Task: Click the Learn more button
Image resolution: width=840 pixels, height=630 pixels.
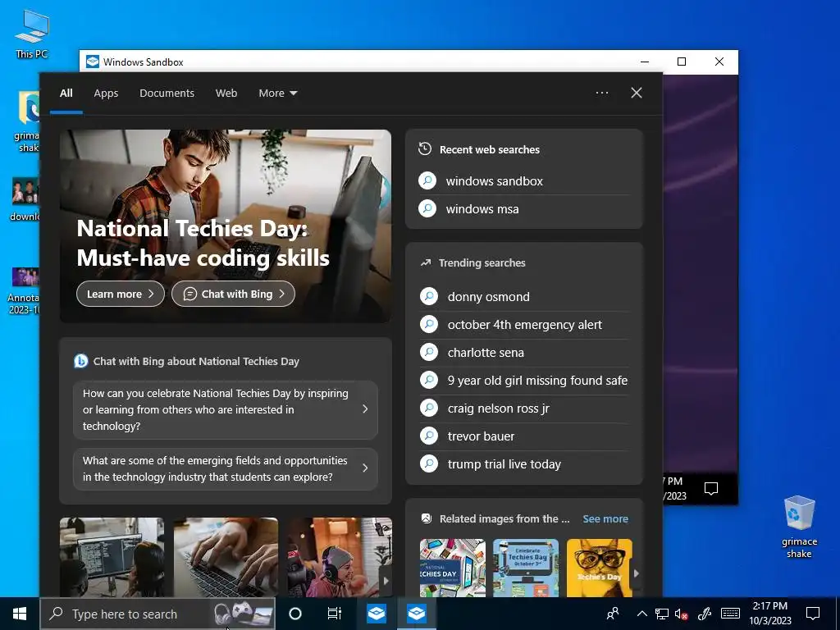Action: click(121, 294)
